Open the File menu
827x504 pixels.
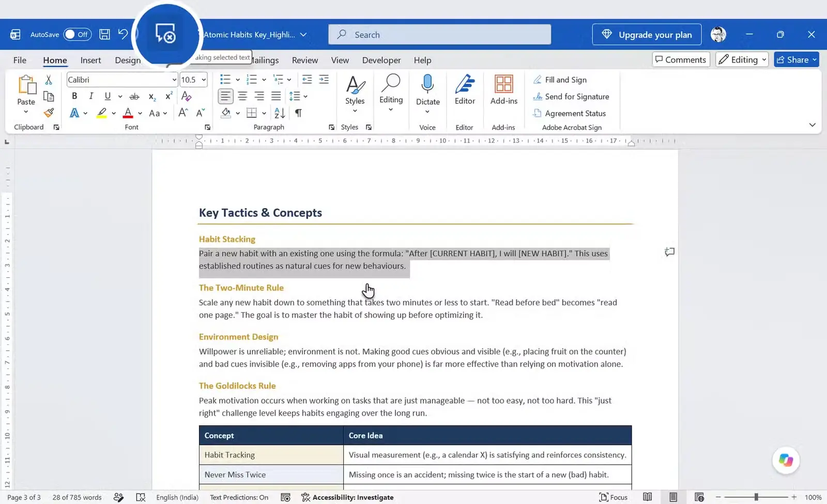[x=20, y=60]
